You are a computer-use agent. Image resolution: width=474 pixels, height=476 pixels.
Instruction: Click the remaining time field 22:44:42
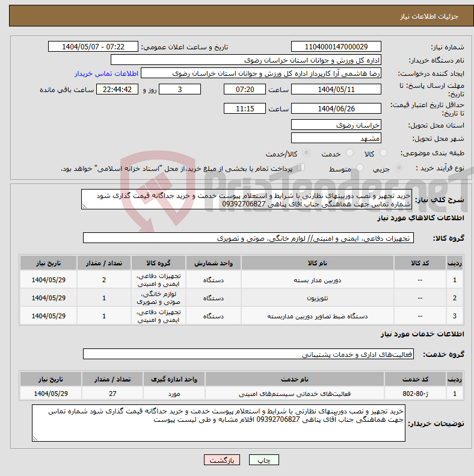[x=117, y=89]
